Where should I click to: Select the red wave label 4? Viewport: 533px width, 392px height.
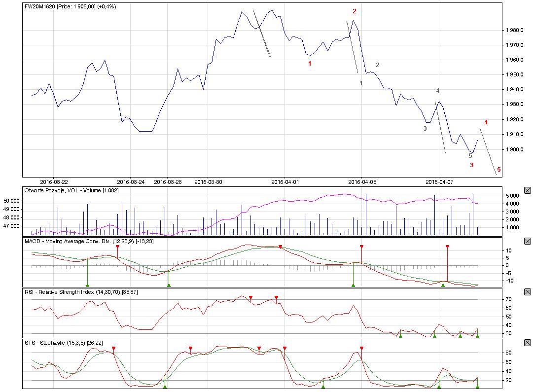[486, 122]
